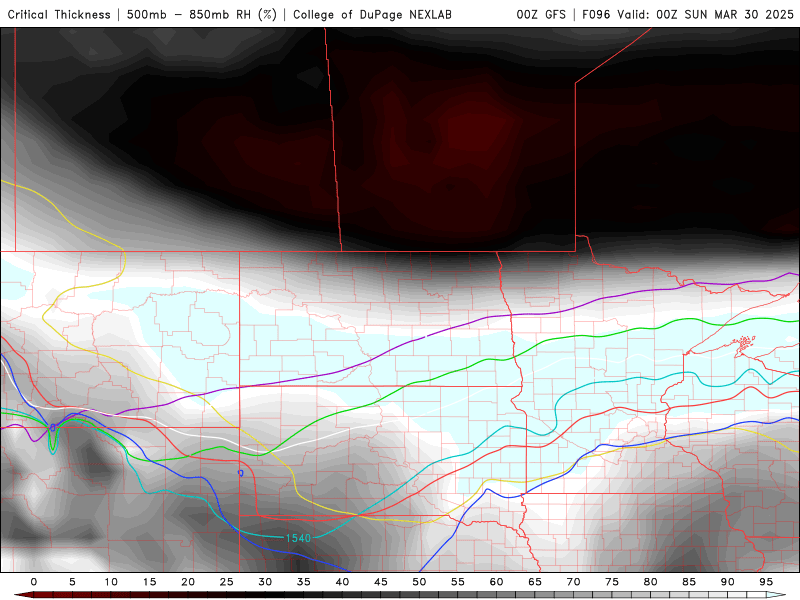The image size is (800, 600).
Task: Click the colorbar tick label '65'
Action: (535, 582)
